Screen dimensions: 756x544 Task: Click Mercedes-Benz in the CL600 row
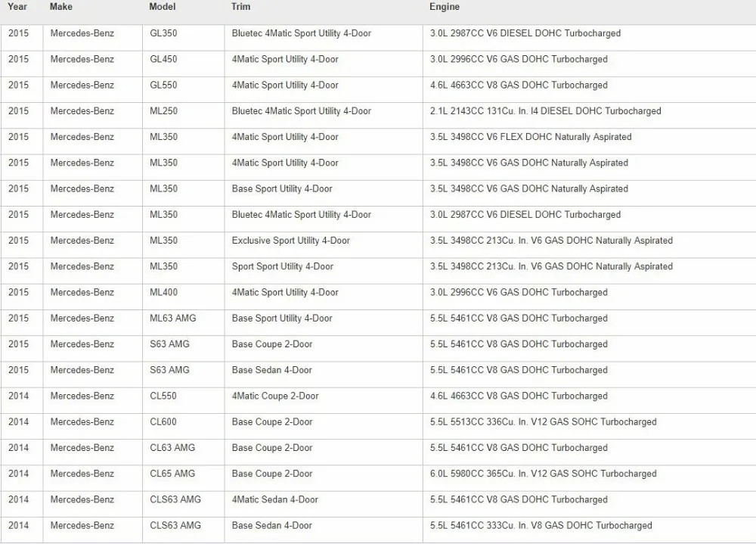click(x=82, y=422)
